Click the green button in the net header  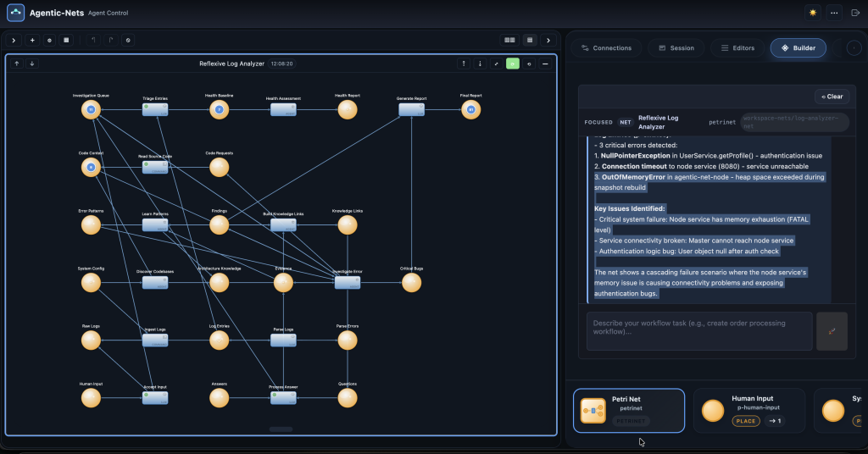[512, 64]
